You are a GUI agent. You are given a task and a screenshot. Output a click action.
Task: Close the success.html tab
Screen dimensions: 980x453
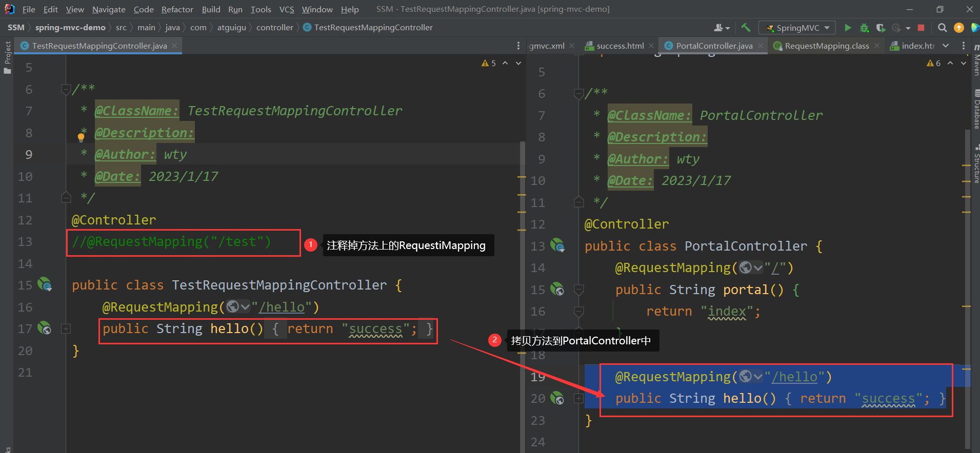[x=651, y=46]
